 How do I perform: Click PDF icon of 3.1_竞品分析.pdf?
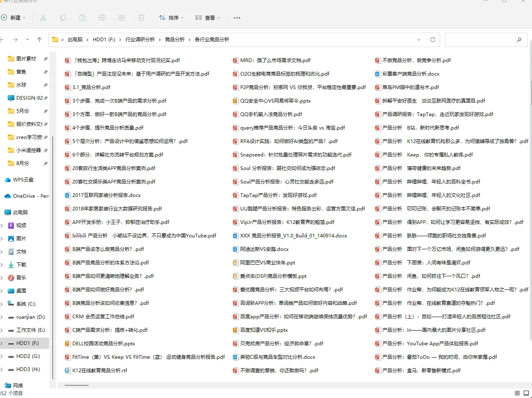pyautogui.click(x=67, y=87)
